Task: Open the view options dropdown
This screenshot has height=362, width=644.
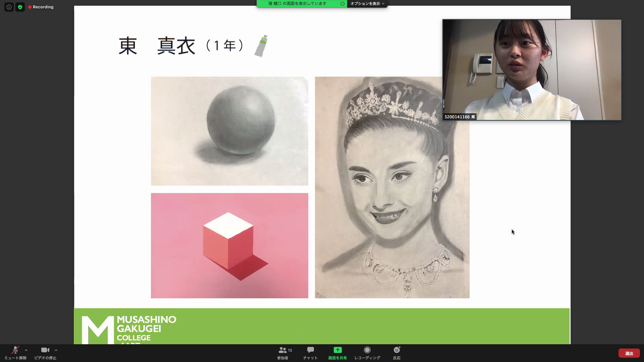Action: (x=367, y=4)
